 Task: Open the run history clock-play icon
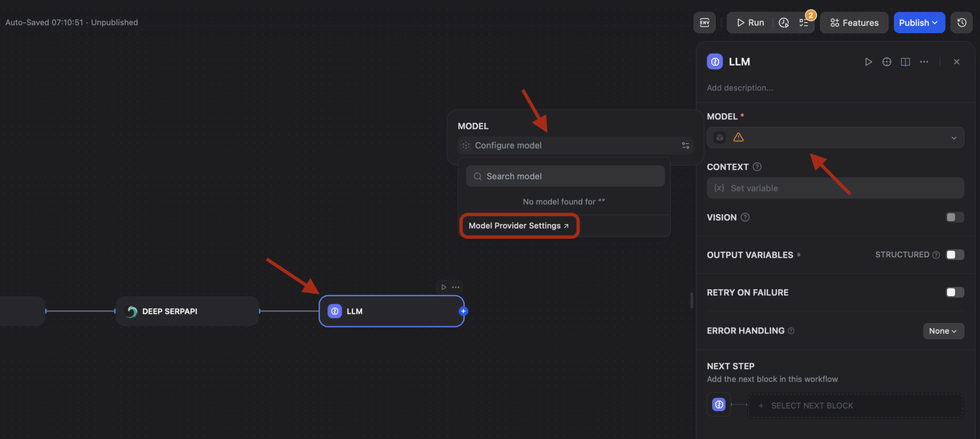point(784,23)
